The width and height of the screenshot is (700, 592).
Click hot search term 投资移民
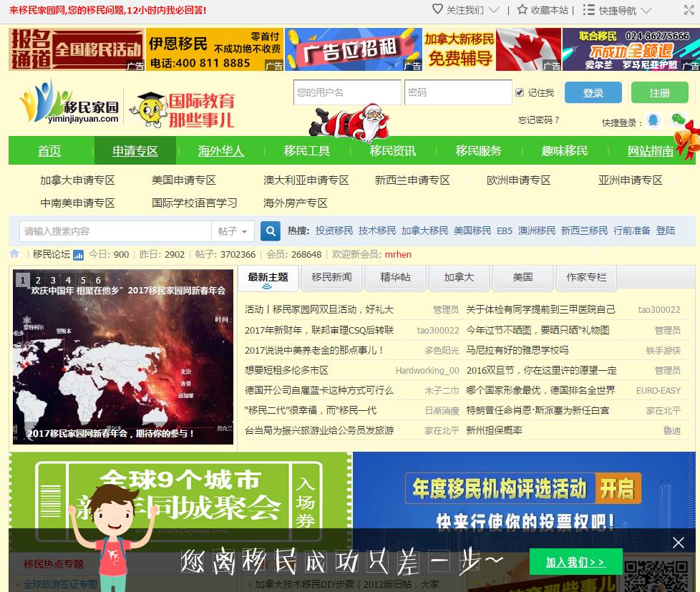point(334,231)
